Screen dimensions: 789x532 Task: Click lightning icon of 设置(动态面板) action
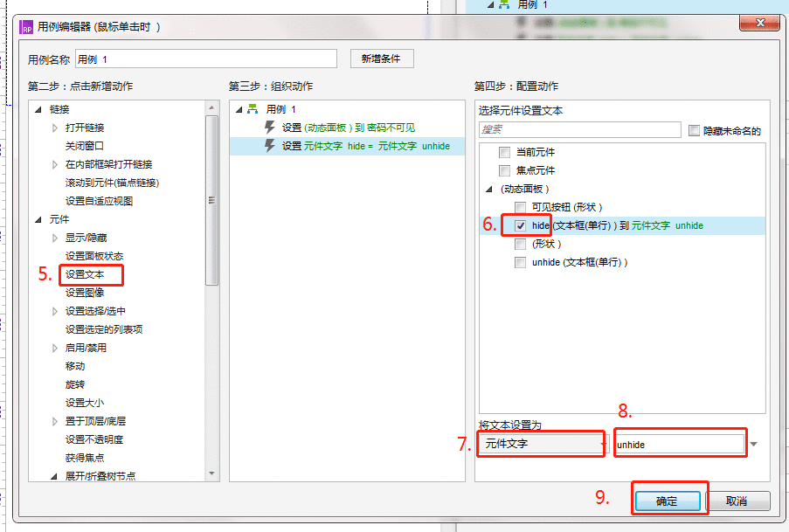pos(270,128)
